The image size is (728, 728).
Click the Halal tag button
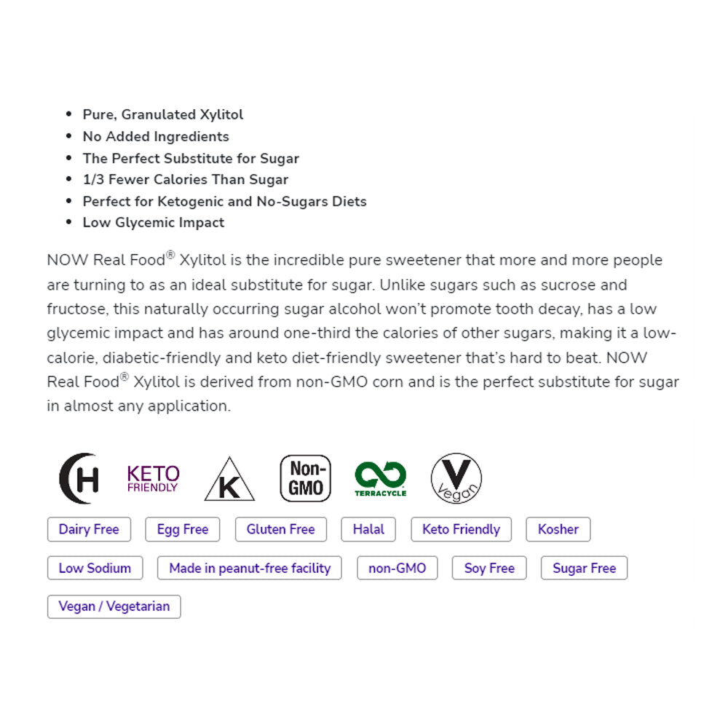(368, 529)
